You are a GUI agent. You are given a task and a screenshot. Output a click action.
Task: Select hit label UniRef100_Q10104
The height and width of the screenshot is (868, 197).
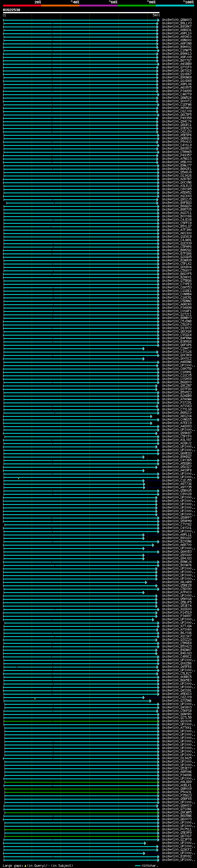coord(177,721)
